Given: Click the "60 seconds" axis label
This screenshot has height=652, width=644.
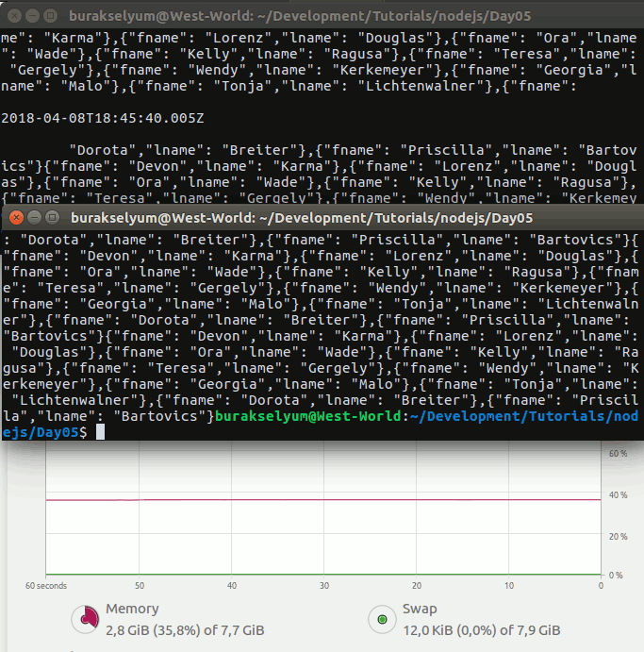Looking at the screenshot, I should point(45,586).
